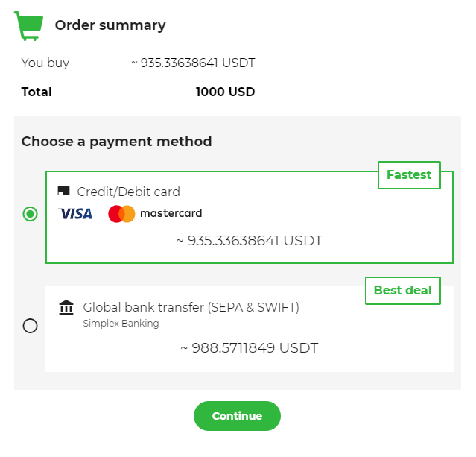Click the 988.5711849 USDT bank amount
Image resolution: width=476 pixels, height=457 pixels.
point(249,347)
